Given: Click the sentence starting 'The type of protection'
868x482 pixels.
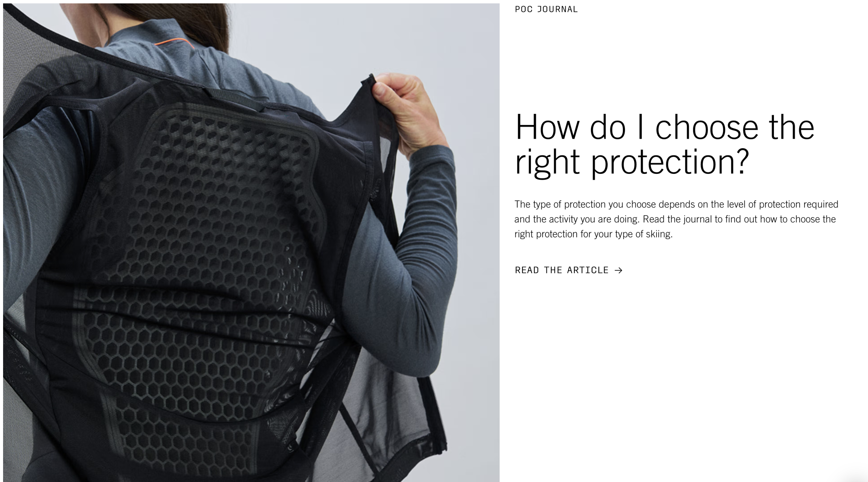Looking at the screenshot, I should coord(676,212).
